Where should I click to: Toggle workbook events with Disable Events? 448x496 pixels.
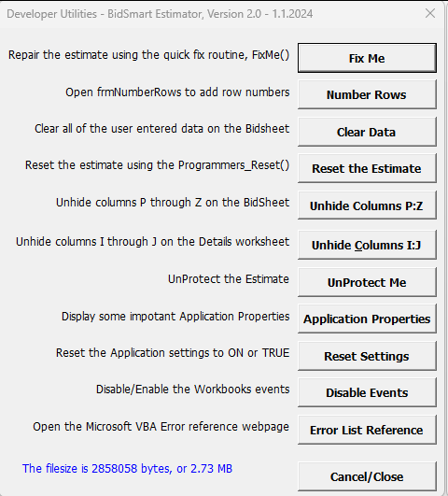(367, 392)
